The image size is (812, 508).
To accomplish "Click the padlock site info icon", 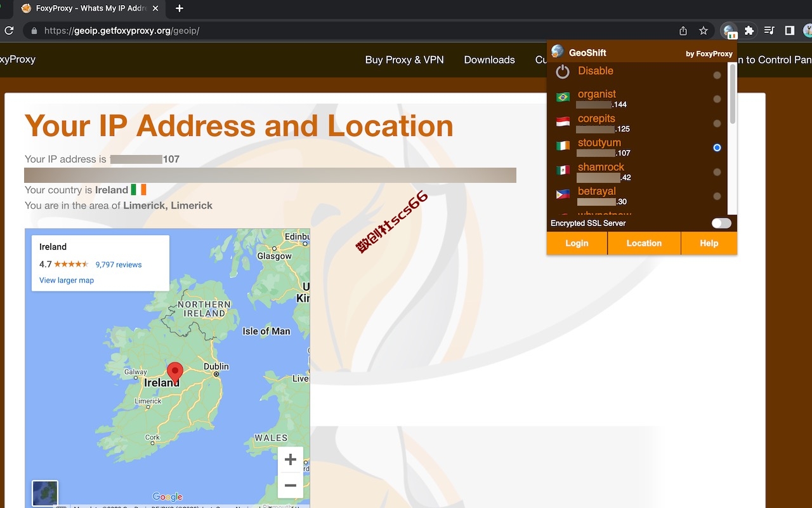I will coord(34,30).
